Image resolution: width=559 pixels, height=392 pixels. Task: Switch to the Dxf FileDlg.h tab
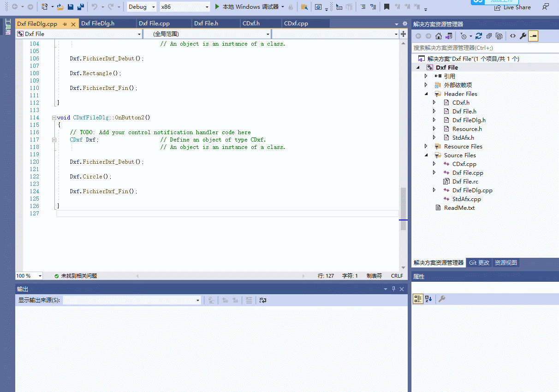[x=98, y=24]
